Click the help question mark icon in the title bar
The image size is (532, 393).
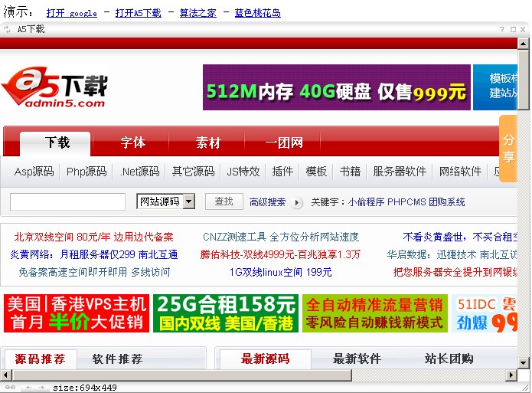[x=502, y=30]
